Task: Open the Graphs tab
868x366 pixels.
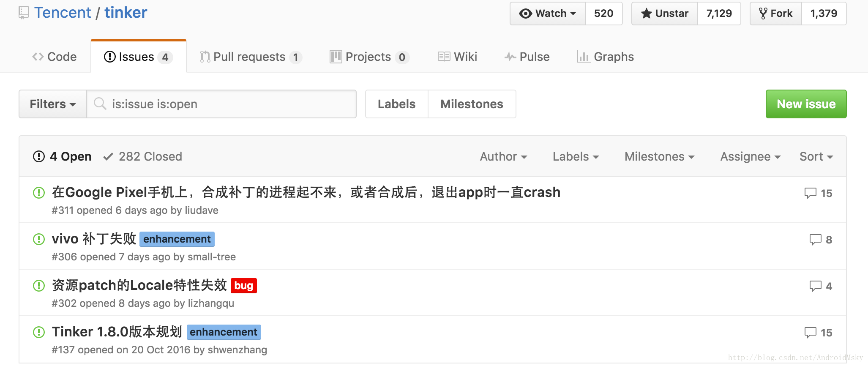Action: 605,57
